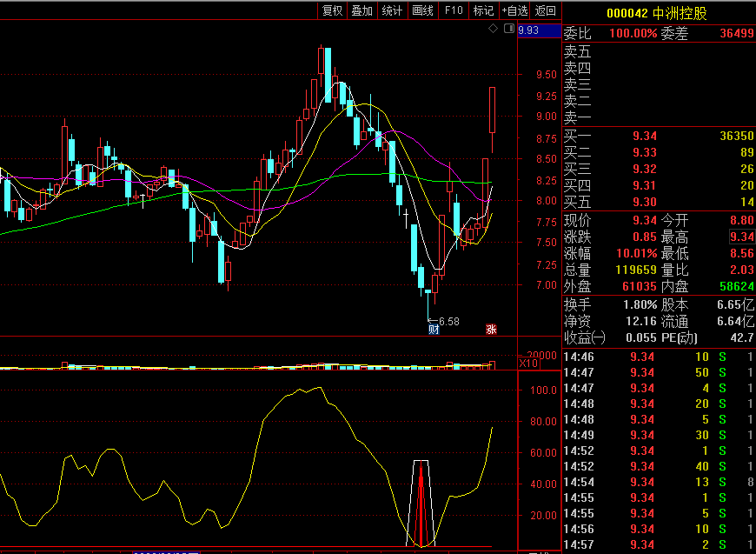Image resolution: width=756 pixels, height=554 pixels.
Task: Click the 买五 price 9.30
Action: point(645,202)
